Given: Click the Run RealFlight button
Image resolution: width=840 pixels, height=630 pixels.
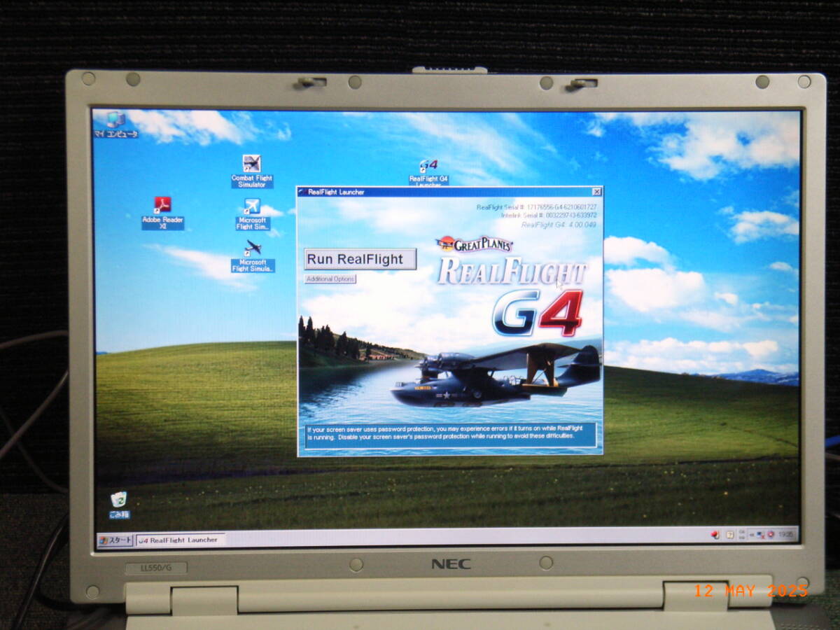Looking at the screenshot, I should pyautogui.click(x=360, y=259).
